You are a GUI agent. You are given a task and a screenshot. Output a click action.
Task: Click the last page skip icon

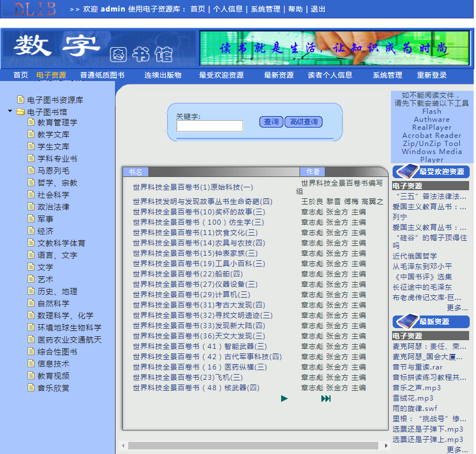click(326, 398)
